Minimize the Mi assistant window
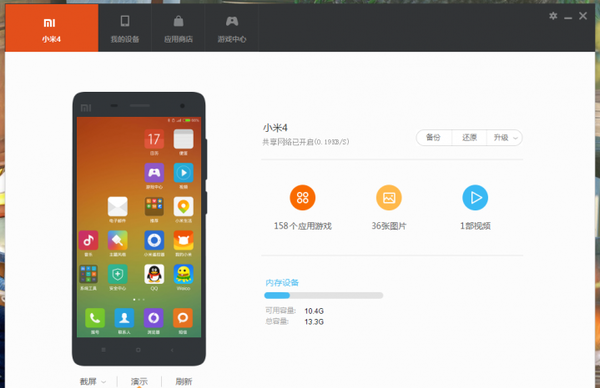600x388 pixels. [568, 17]
